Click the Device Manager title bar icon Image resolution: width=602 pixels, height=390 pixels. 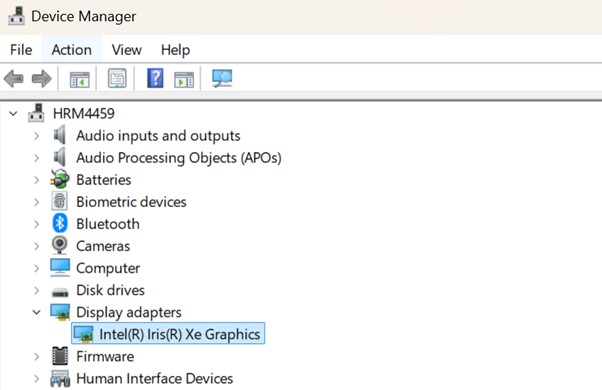click(x=16, y=16)
